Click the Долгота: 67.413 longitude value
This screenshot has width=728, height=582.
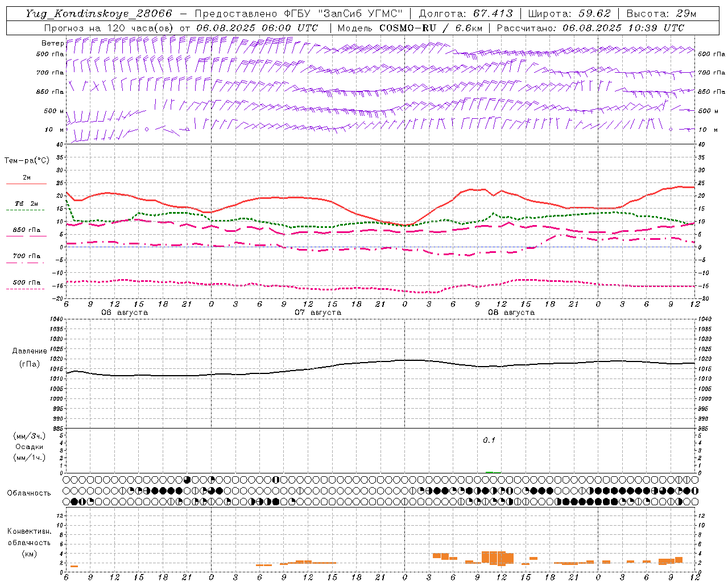(x=466, y=14)
